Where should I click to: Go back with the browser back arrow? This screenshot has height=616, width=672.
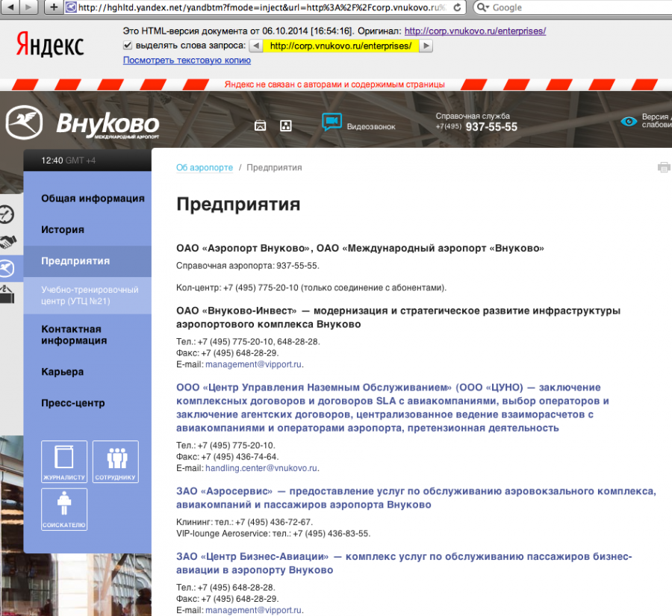point(10,7)
